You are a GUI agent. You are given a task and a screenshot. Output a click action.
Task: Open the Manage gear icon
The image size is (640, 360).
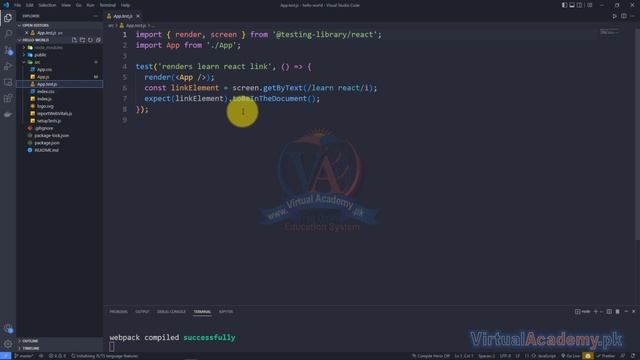[8, 344]
